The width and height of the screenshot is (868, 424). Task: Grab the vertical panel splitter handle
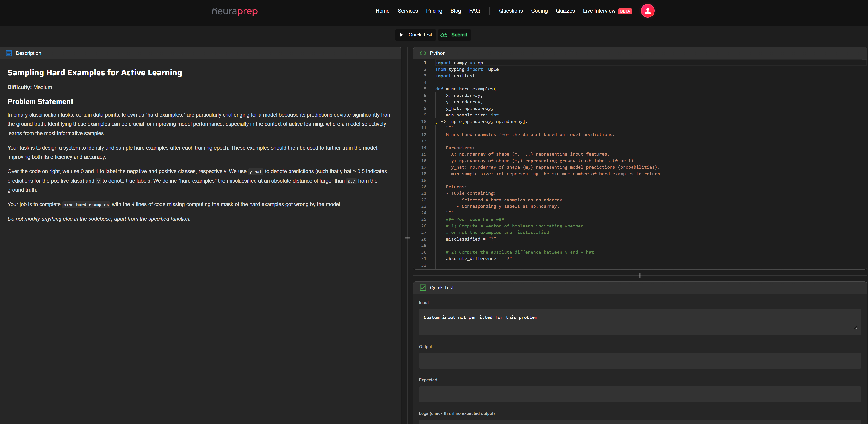tap(407, 238)
